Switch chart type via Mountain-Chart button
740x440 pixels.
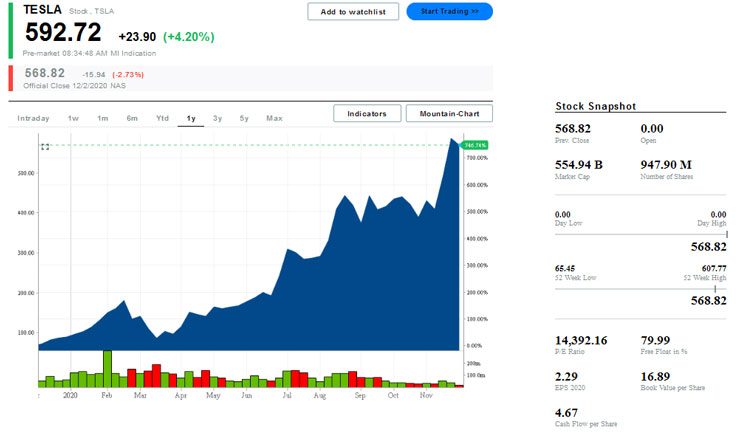(x=449, y=113)
